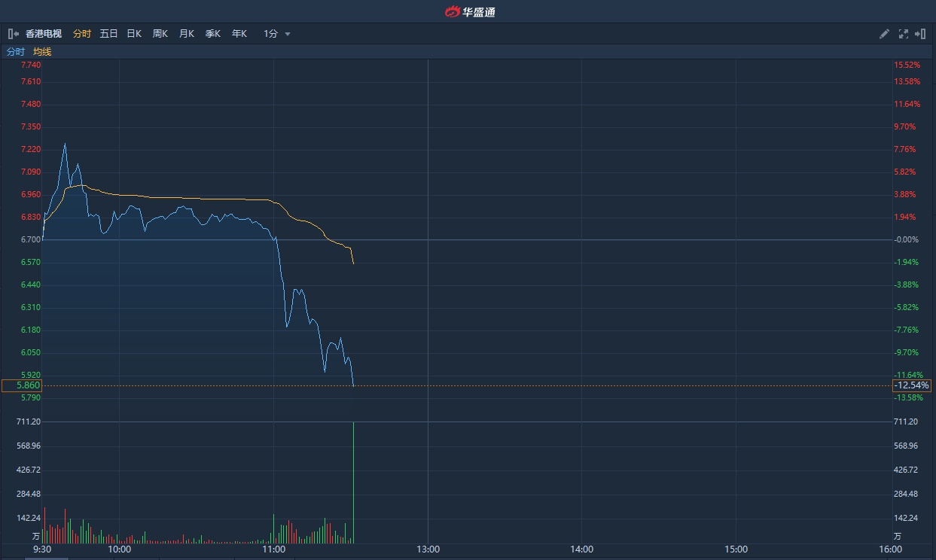Screen dimensions: 936x560
Task: Expand the chart to full screen
Action: tap(903, 34)
